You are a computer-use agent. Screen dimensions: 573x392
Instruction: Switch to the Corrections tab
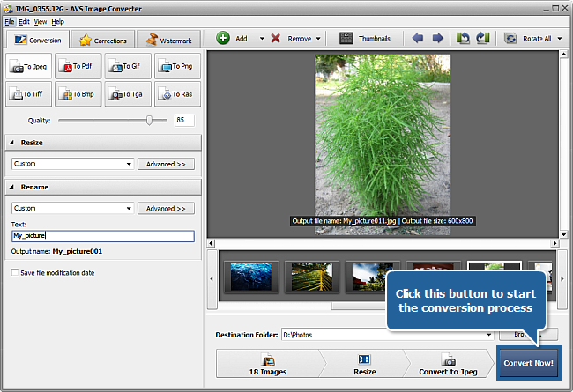tap(103, 41)
